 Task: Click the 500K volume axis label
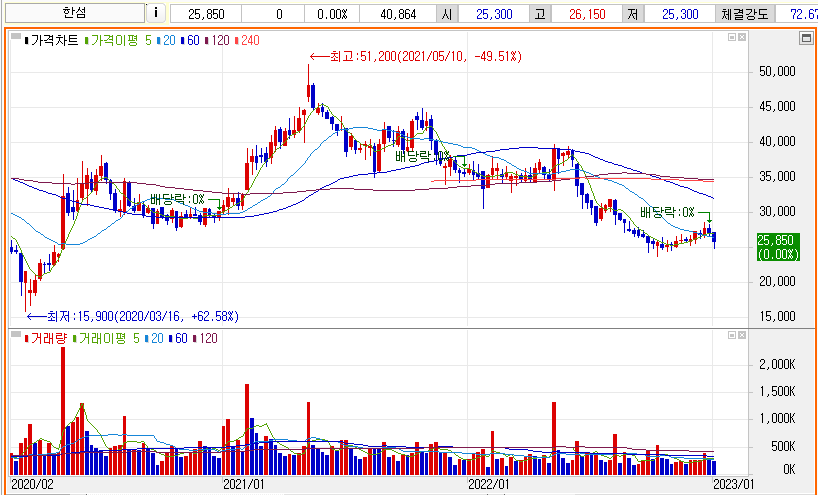[781, 447]
